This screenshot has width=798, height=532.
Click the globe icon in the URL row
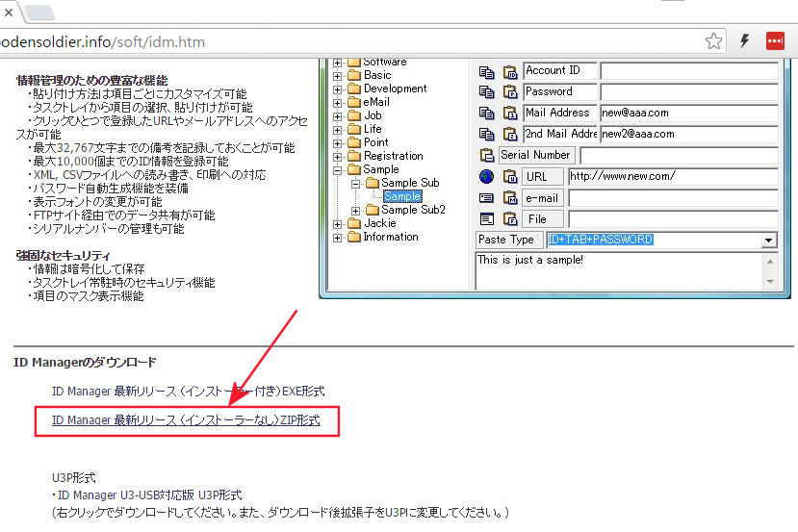486,176
